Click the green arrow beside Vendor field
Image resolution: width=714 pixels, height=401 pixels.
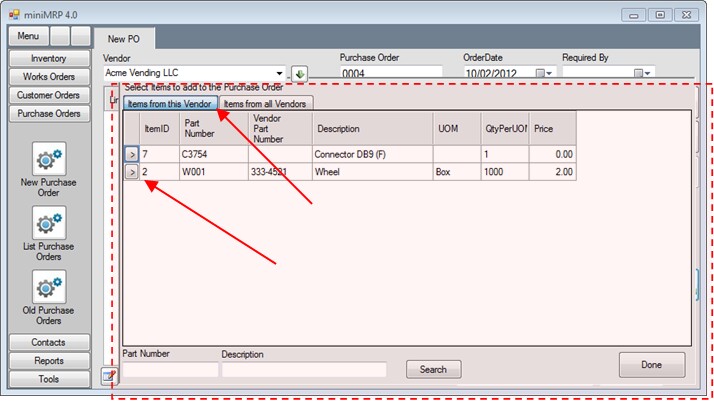pyautogui.click(x=299, y=74)
